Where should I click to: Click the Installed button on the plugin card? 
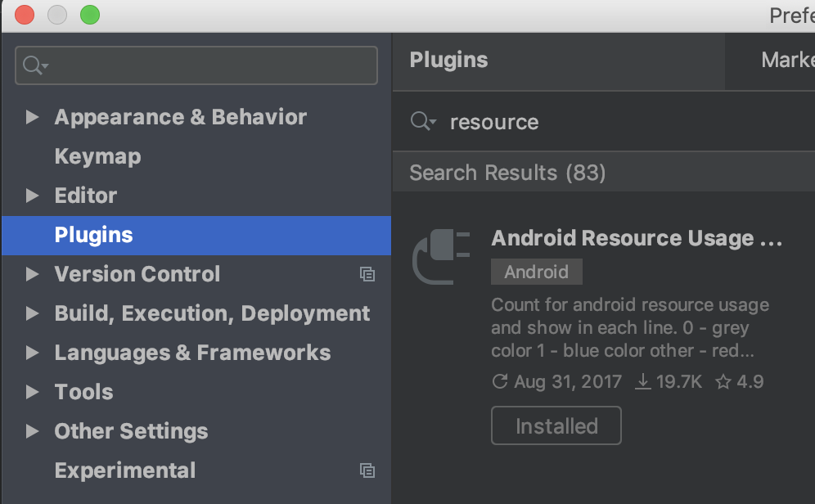click(556, 425)
